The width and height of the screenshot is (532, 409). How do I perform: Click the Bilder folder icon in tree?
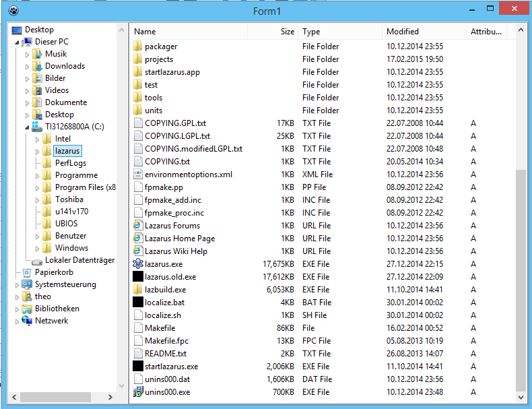point(38,78)
